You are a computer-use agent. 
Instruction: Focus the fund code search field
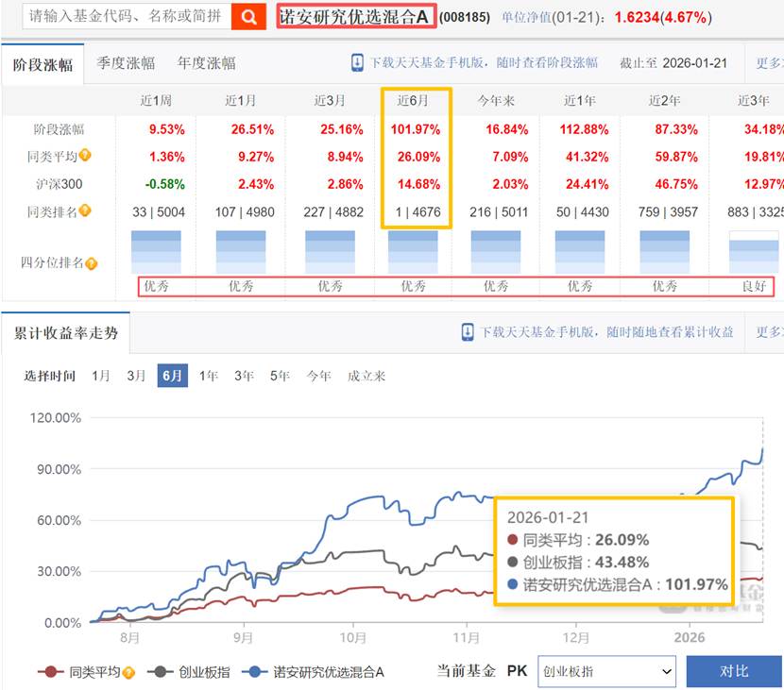point(127,16)
